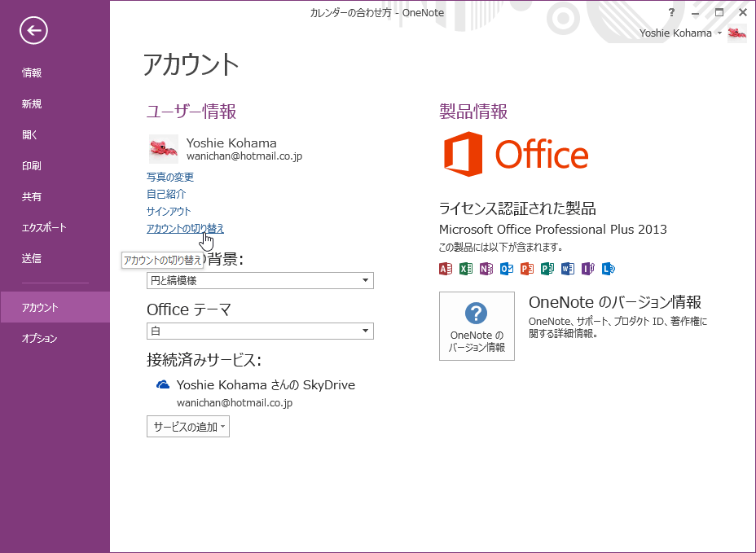
Task: Maximize the OneNote window
Action: tap(719, 13)
